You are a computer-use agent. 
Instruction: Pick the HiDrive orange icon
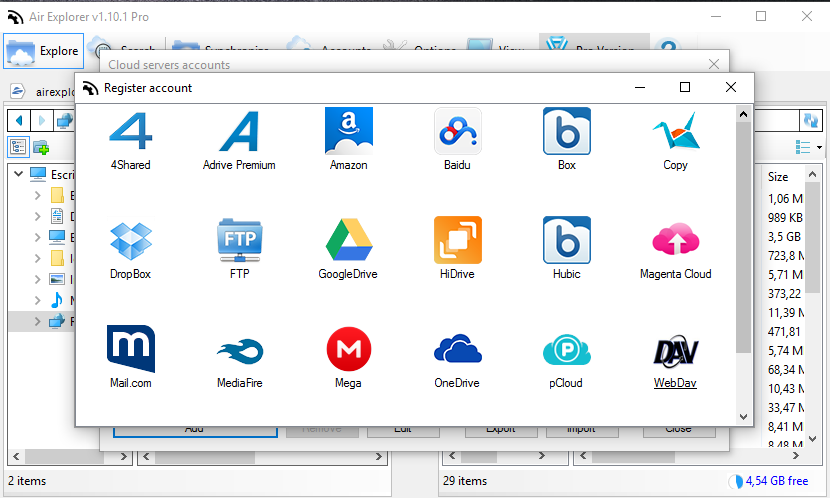[x=457, y=240]
